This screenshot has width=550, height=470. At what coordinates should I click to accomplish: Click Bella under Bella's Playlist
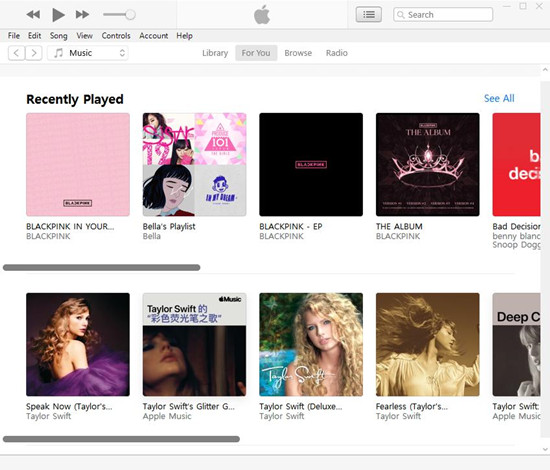[x=152, y=236]
